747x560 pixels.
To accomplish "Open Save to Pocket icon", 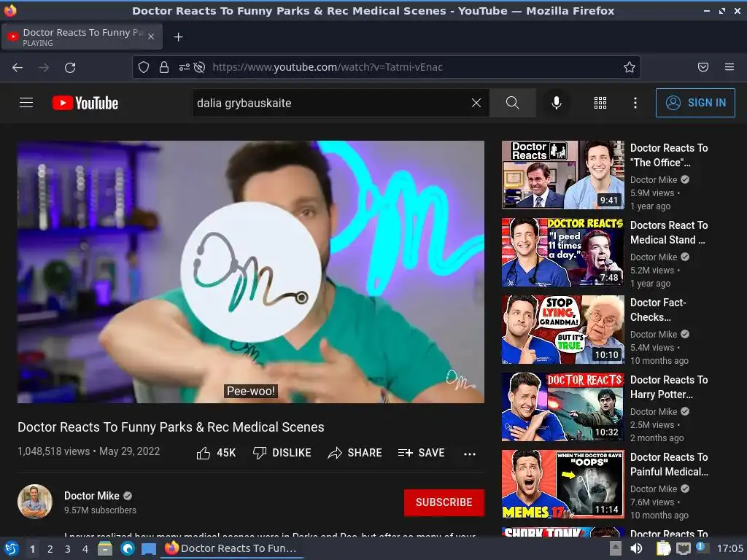I will [703, 67].
